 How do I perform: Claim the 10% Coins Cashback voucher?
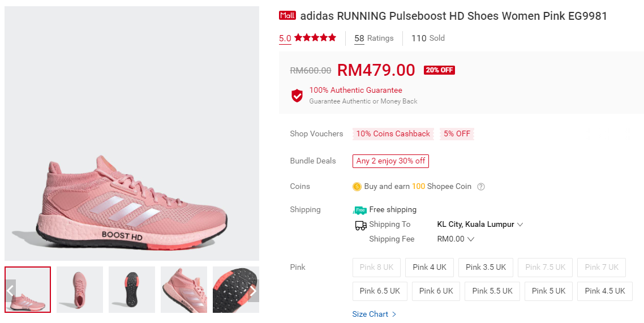click(393, 134)
